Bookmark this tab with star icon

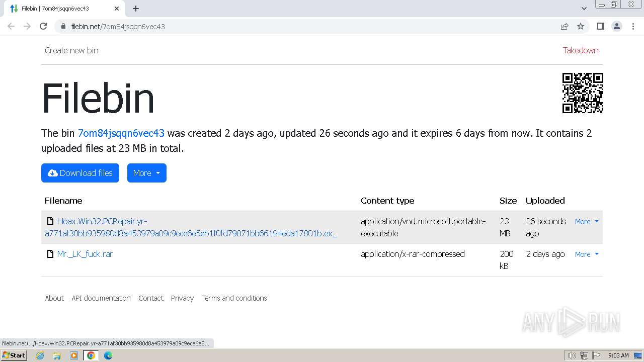581,26
